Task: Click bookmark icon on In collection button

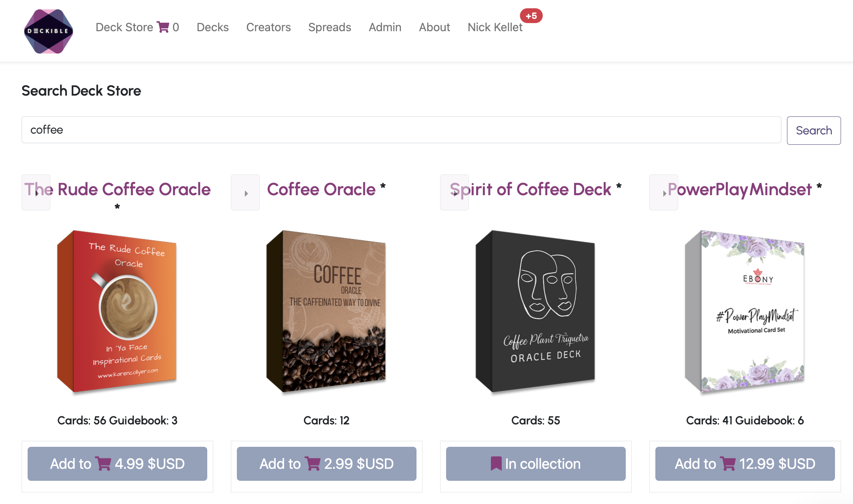Action: pyautogui.click(x=496, y=464)
